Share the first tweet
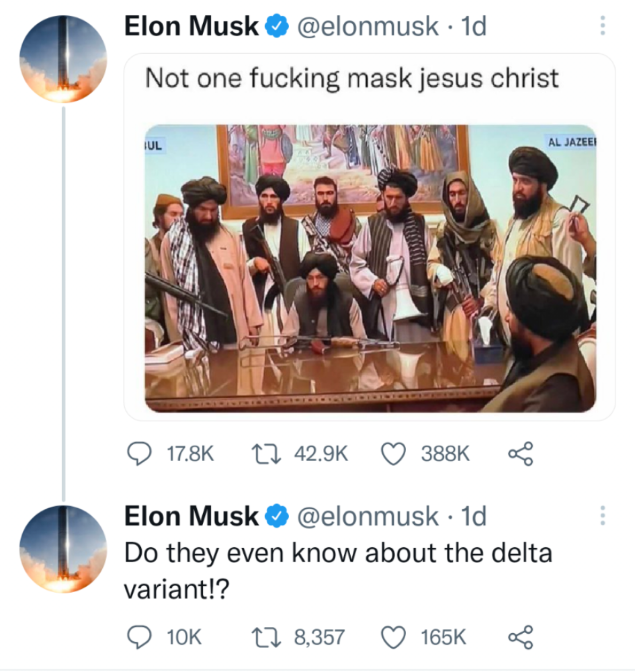Screen dimensions: 635x672 pyautogui.click(x=521, y=454)
